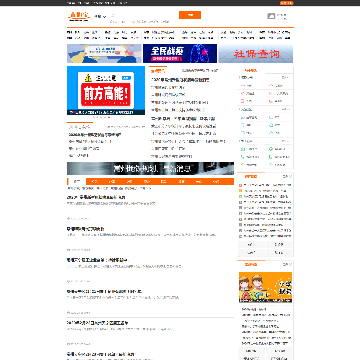Click the orange active carousel dot under blue banner

(x=109, y=117)
